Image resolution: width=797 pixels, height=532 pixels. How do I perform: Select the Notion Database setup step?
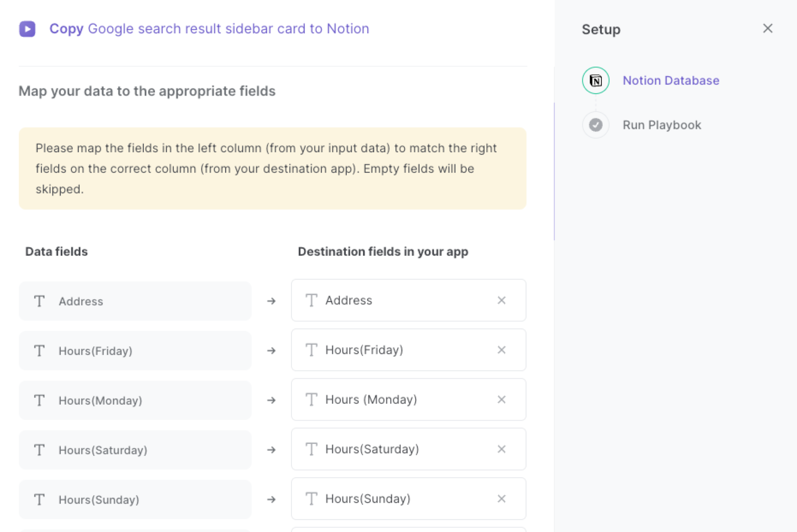(670, 80)
